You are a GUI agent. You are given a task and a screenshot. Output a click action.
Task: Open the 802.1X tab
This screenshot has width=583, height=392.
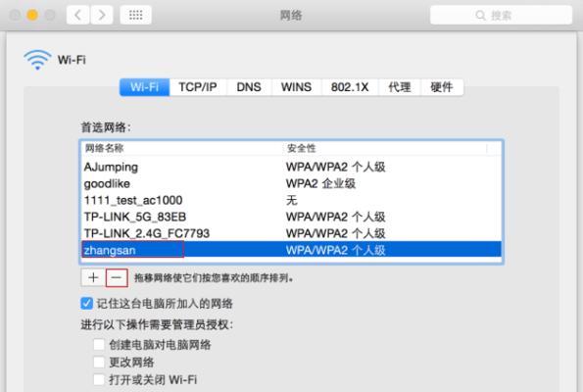[x=350, y=87]
